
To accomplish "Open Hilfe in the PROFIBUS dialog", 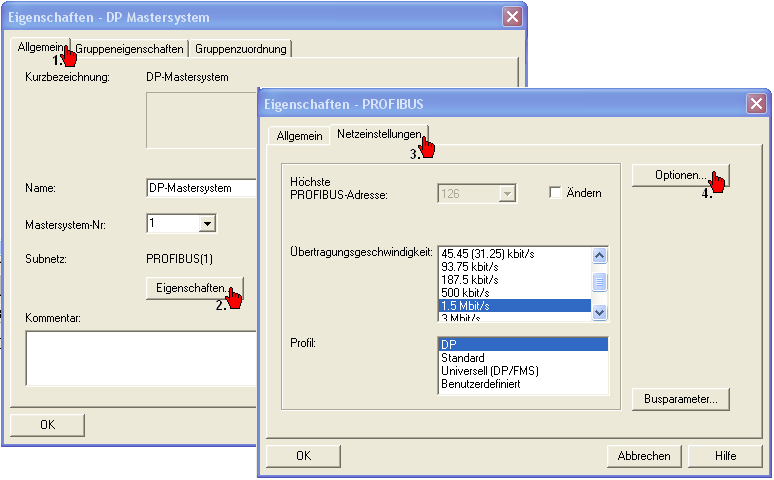I will [725, 456].
